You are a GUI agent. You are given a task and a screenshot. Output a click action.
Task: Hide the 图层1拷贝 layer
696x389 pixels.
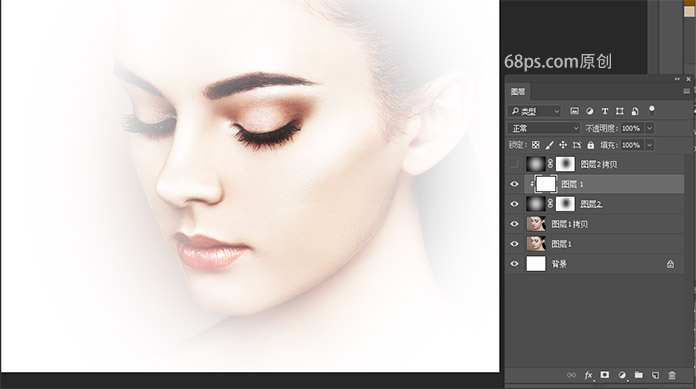click(x=514, y=224)
